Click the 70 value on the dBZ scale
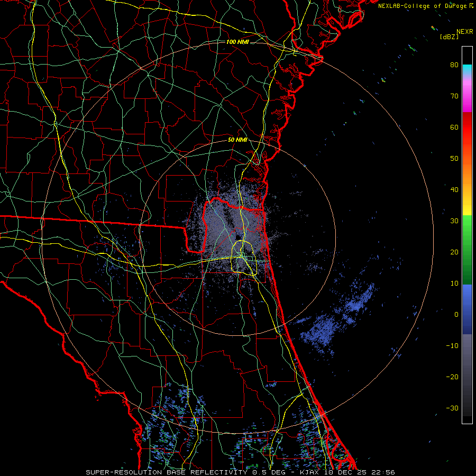 [454, 96]
